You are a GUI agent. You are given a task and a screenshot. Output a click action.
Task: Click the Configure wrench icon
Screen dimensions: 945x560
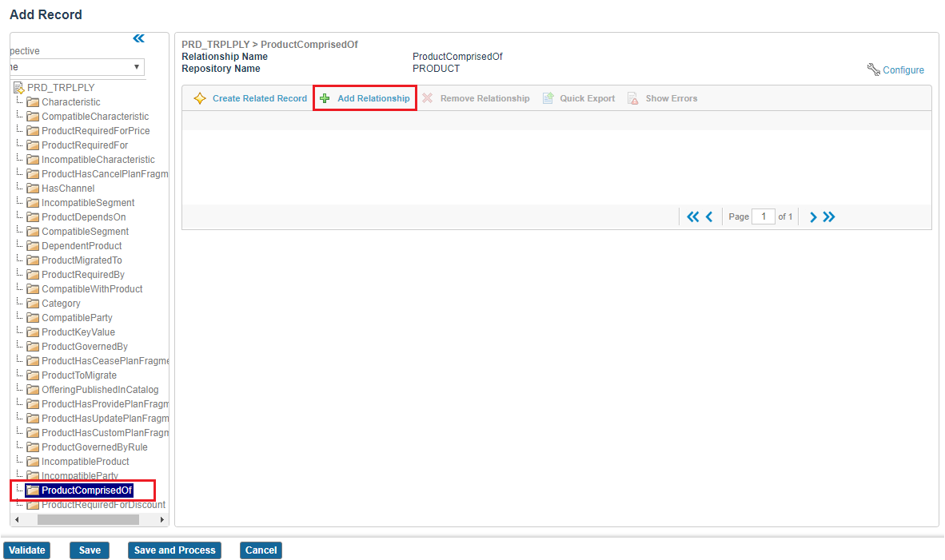(873, 70)
